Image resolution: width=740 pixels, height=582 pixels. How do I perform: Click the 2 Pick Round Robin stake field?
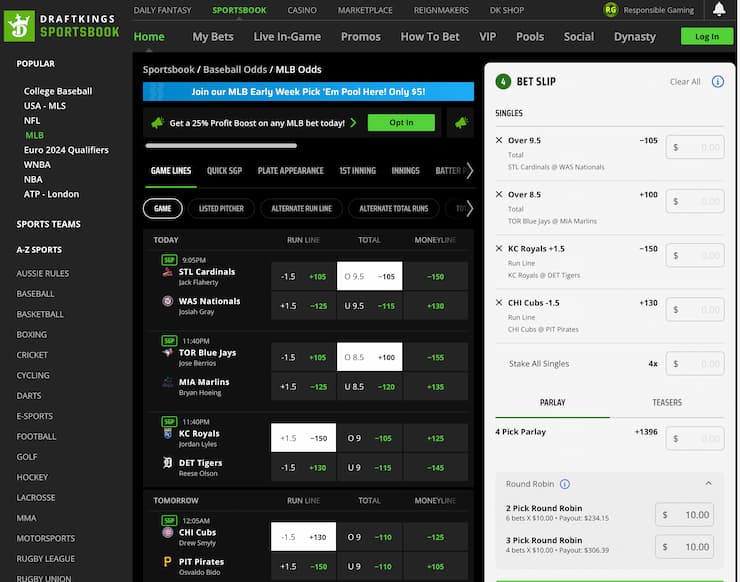tap(684, 515)
